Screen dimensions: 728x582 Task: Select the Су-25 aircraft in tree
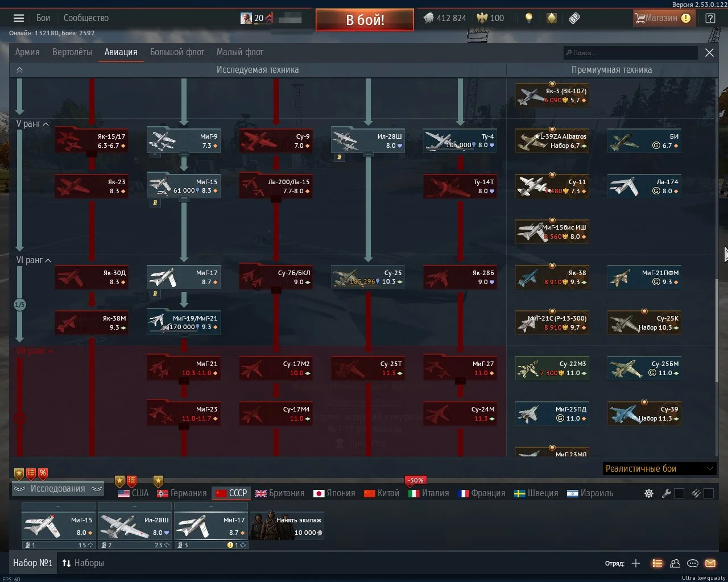[368, 277]
